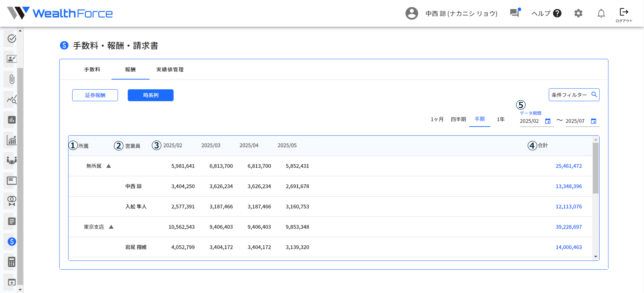
Task: Click the user avatar icon
Action: (411, 13)
